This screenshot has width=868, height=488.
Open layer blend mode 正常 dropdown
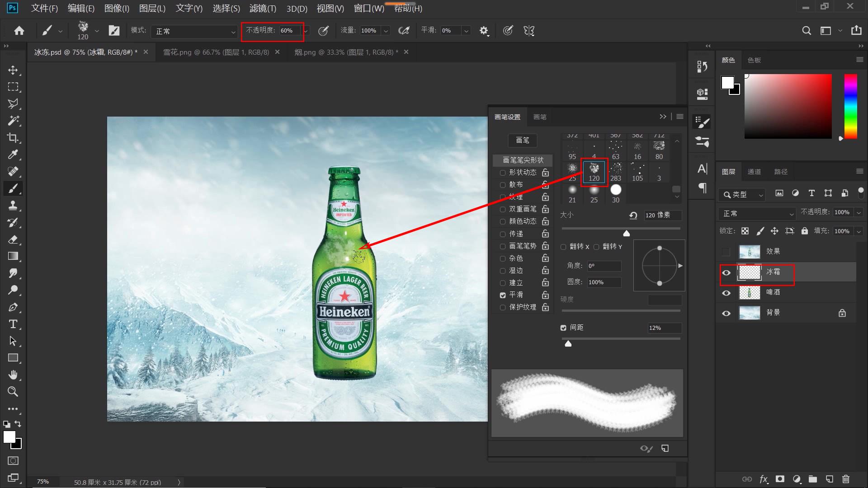point(757,213)
